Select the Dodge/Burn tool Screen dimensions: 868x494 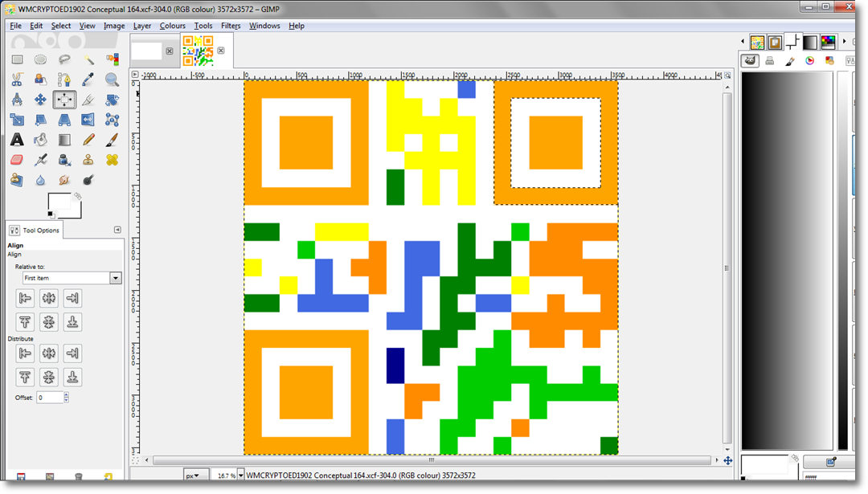[x=88, y=180]
